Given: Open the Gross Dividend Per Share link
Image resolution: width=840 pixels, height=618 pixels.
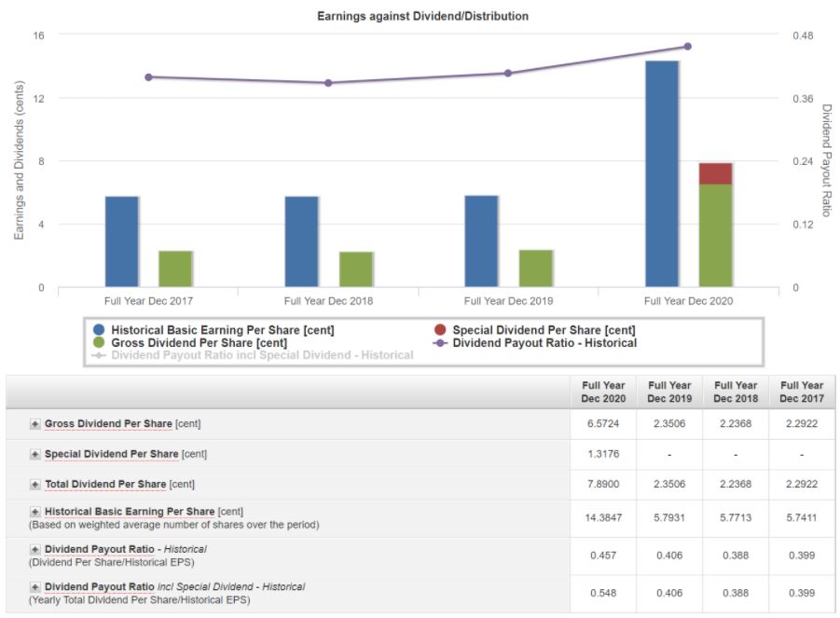Looking at the screenshot, I should [x=108, y=424].
